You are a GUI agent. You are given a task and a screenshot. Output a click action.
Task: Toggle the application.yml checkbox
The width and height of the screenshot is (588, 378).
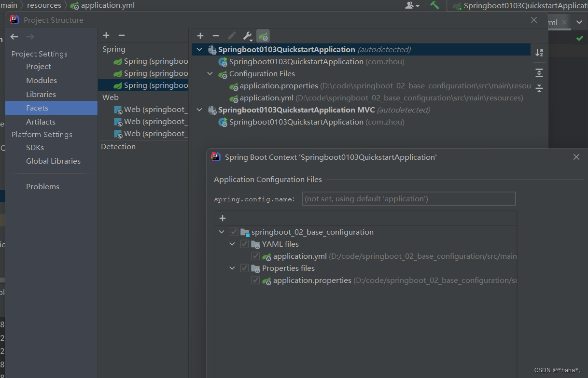(255, 256)
